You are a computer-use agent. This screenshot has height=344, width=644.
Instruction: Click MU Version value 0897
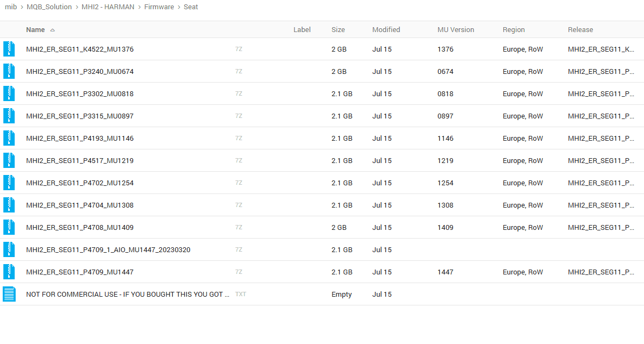(445, 116)
